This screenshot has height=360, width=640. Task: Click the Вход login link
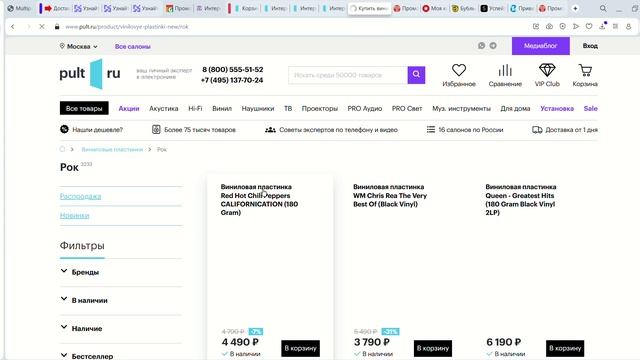[590, 46]
